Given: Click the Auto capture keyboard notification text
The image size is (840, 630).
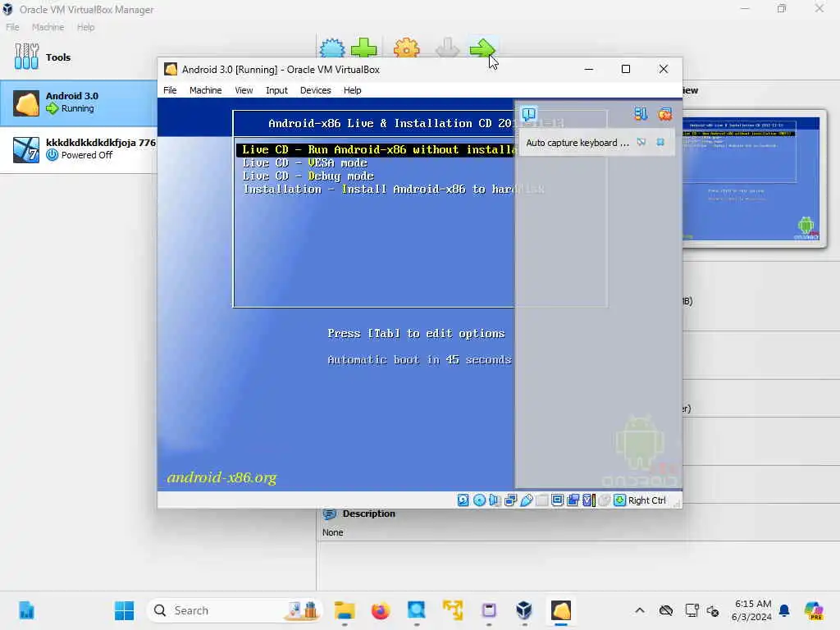Looking at the screenshot, I should (577, 143).
